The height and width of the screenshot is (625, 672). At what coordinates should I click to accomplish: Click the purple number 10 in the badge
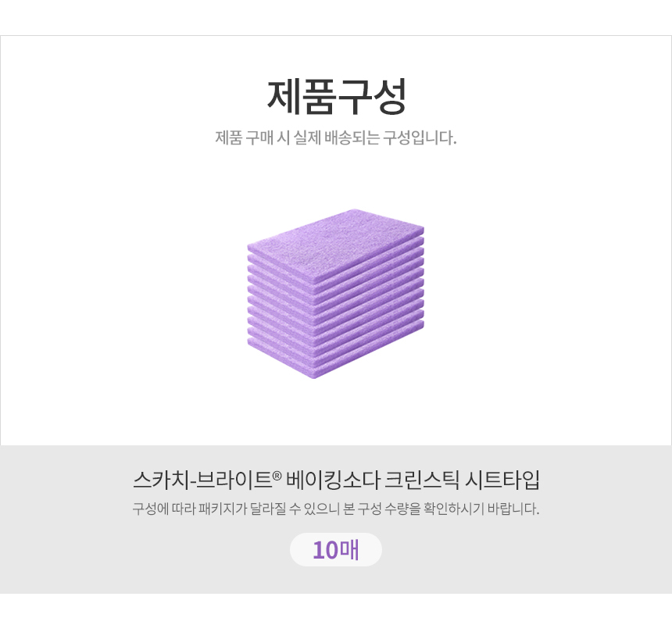[325, 550]
